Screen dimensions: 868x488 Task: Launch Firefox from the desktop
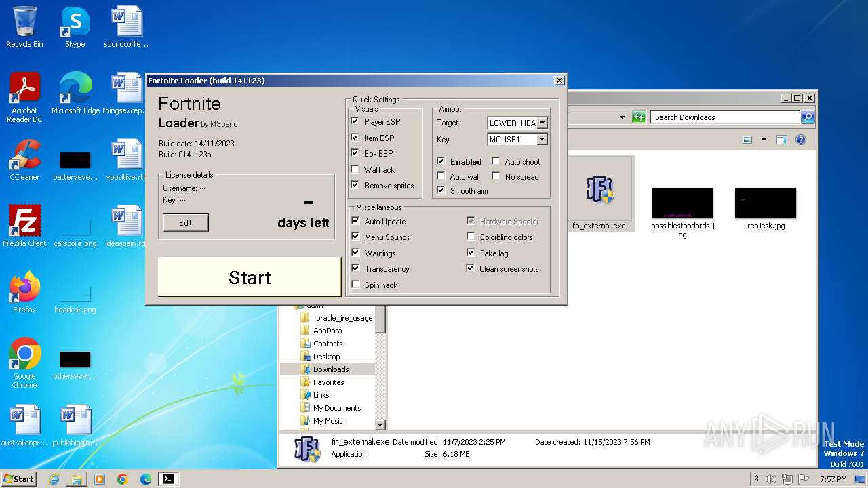click(24, 293)
